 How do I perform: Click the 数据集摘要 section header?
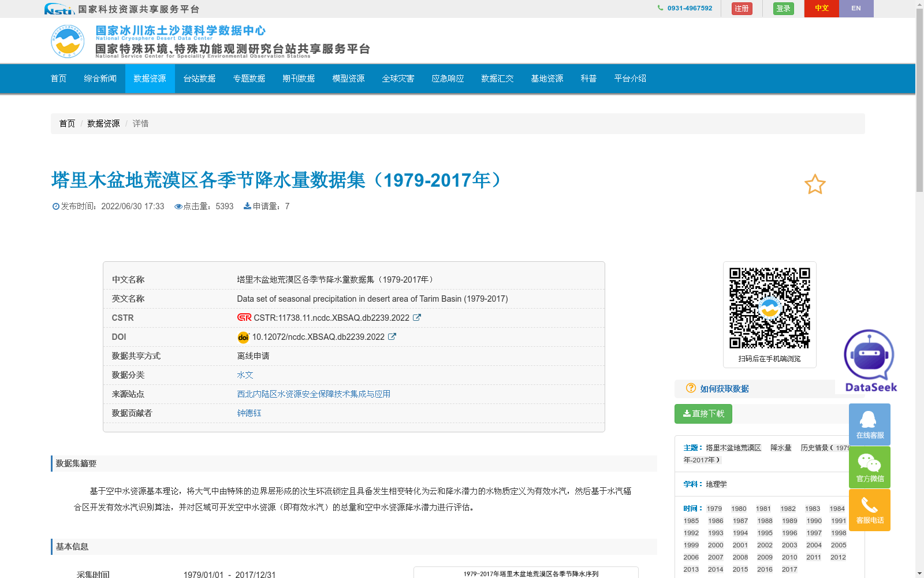tap(354, 464)
